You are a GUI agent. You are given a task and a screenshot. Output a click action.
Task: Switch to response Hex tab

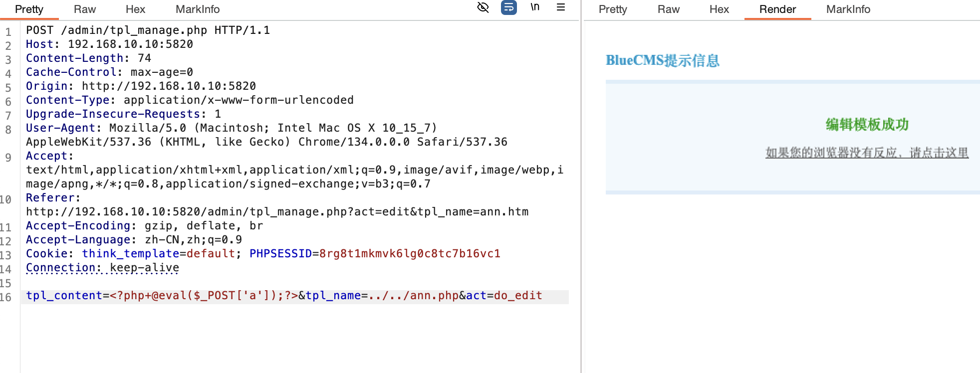(x=719, y=9)
